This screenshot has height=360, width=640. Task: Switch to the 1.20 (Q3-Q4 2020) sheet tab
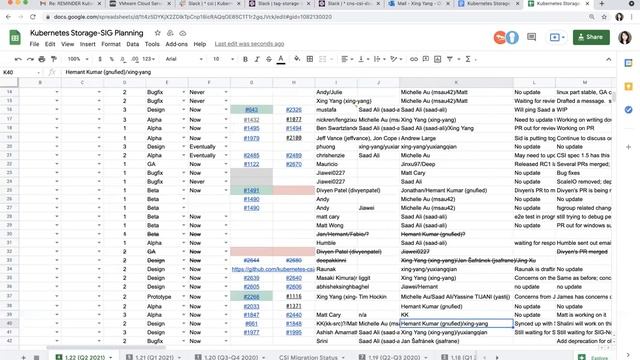coord(231,357)
